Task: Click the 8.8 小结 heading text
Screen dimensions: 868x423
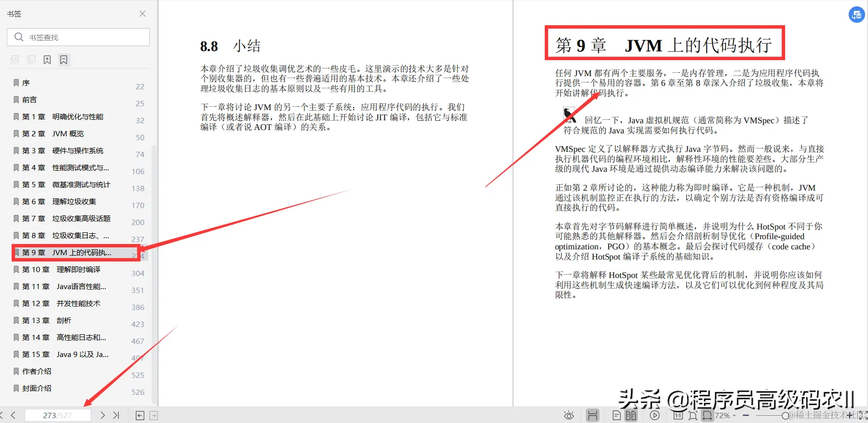Action: click(x=230, y=46)
